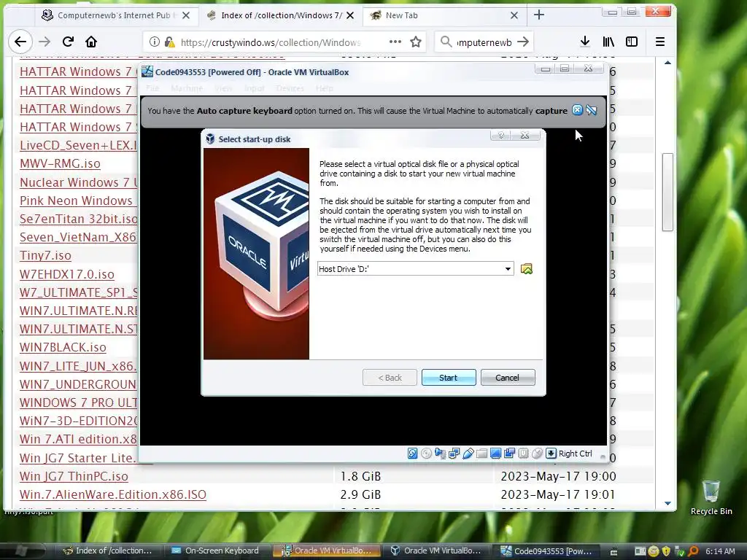Close the Index of /collection/Windows 7/ tab

pos(350,15)
